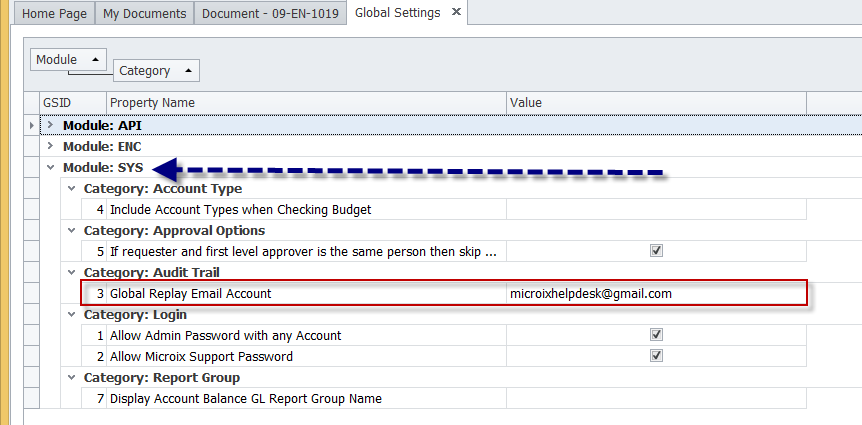Image resolution: width=862 pixels, height=425 pixels.
Task: Expand the Module: ENC group
Action: [x=51, y=146]
